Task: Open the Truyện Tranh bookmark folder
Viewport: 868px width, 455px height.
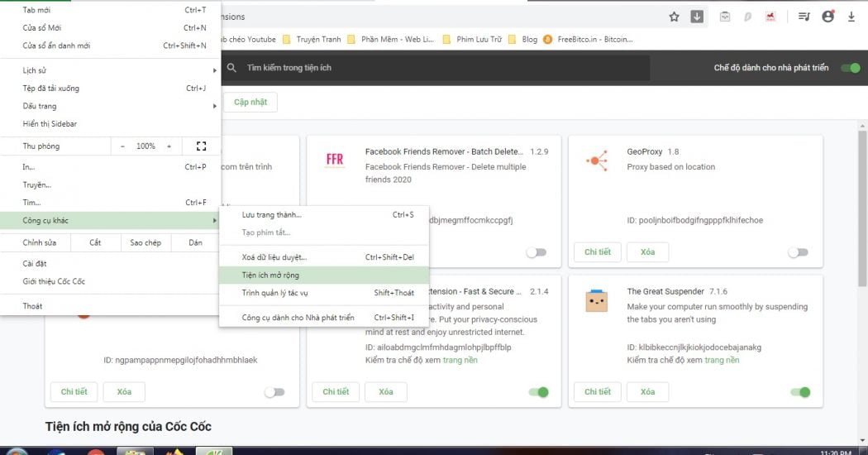Action: [312, 40]
